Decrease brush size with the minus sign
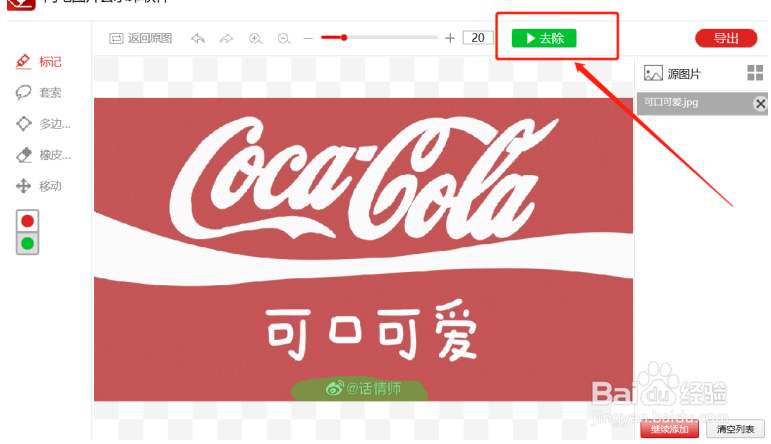This screenshot has width=771, height=444. (308, 38)
